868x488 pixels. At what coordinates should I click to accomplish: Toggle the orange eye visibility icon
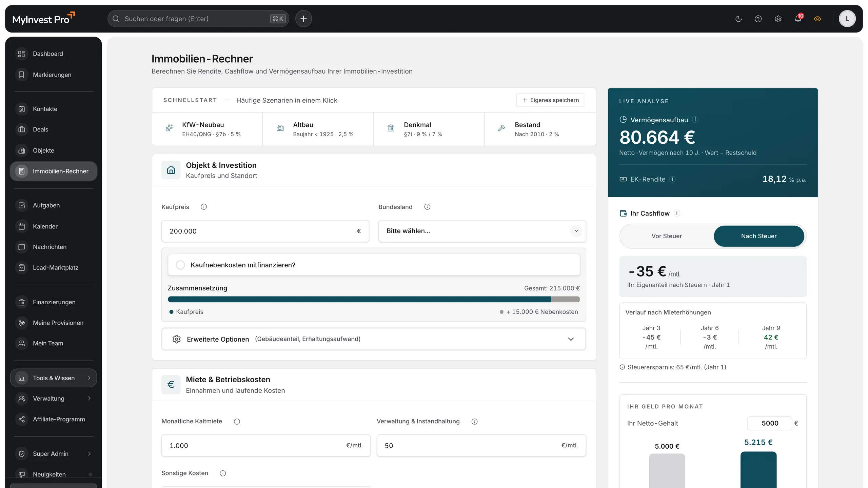[817, 19]
